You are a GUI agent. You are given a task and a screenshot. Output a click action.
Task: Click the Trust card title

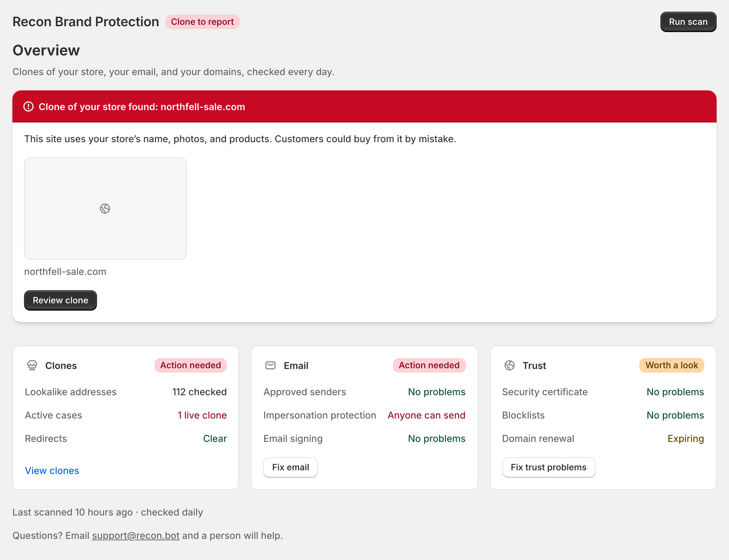pyautogui.click(x=534, y=366)
